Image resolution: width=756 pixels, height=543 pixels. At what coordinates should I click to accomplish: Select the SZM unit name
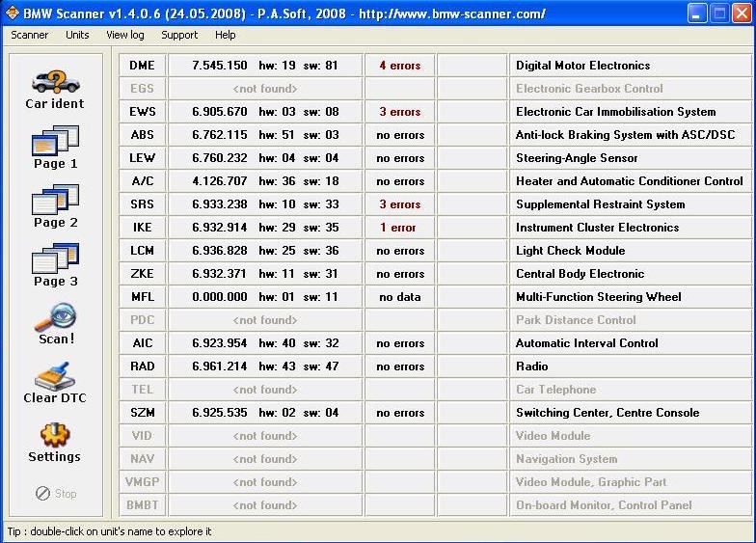[x=143, y=413]
